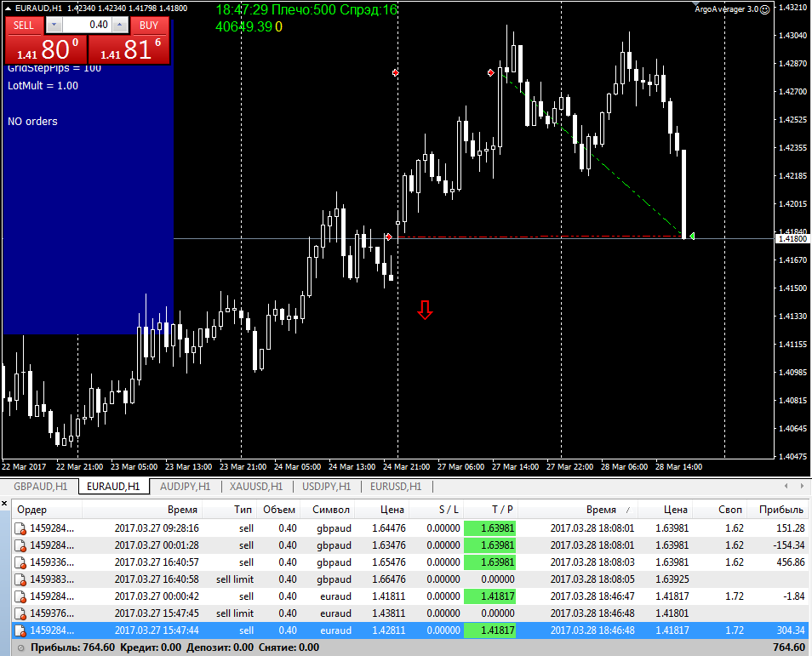The width and height of the screenshot is (812, 656).
Task: Select the profit value 456.86
Action: (x=790, y=562)
